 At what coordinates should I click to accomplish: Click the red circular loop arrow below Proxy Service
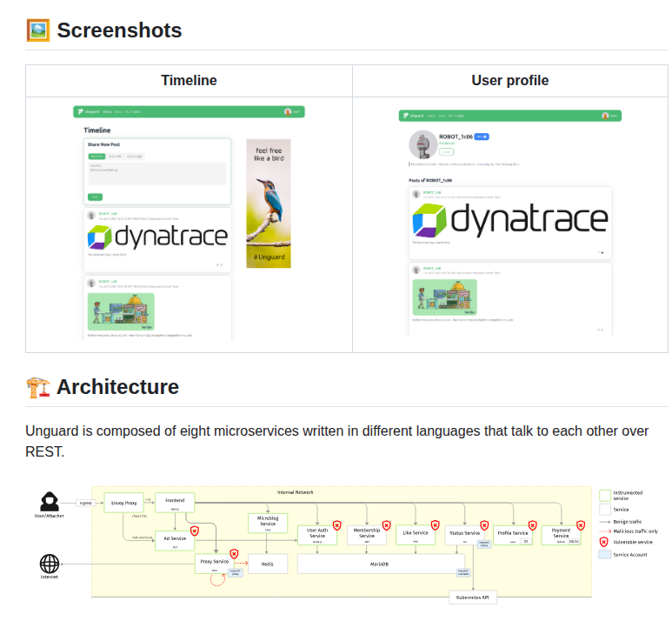pos(217,579)
